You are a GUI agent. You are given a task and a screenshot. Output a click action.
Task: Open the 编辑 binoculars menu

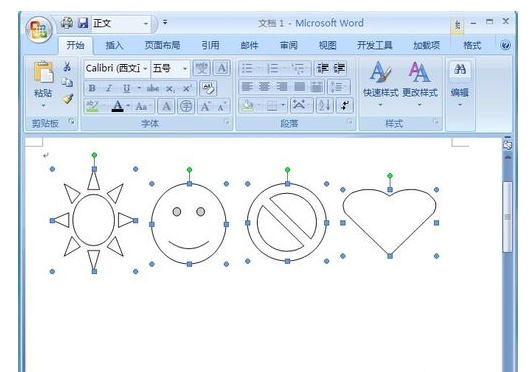tap(460, 84)
